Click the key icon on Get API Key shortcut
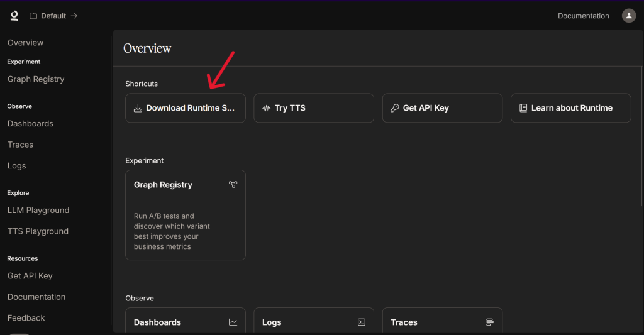 pyautogui.click(x=395, y=108)
